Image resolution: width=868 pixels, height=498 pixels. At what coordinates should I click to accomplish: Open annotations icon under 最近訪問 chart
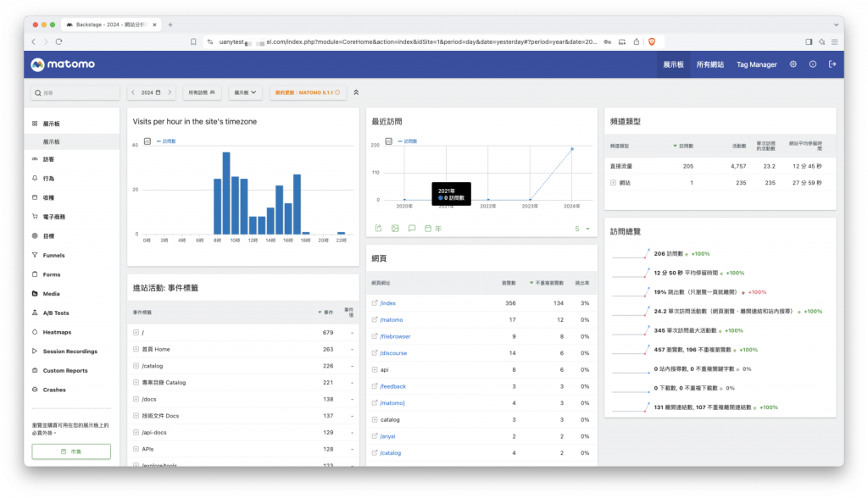click(x=412, y=228)
